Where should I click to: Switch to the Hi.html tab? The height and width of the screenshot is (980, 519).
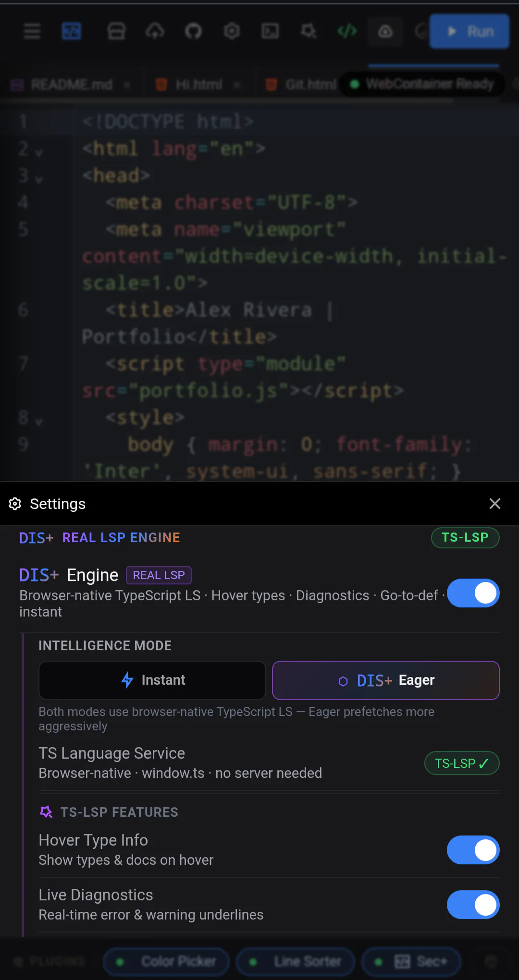click(x=198, y=85)
